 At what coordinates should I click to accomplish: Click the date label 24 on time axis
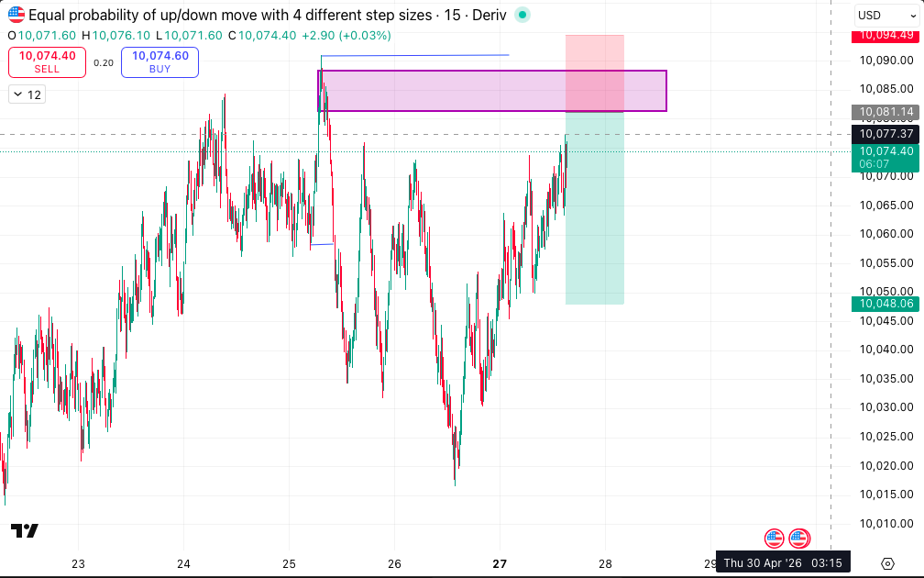(183, 564)
